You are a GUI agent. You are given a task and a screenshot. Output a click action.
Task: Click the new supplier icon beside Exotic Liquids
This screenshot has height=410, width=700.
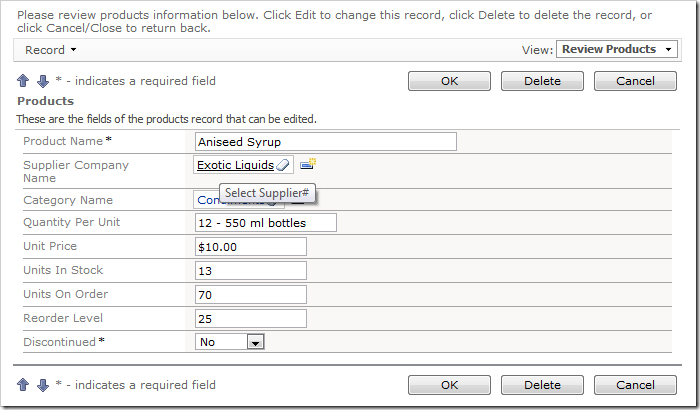click(x=308, y=164)
